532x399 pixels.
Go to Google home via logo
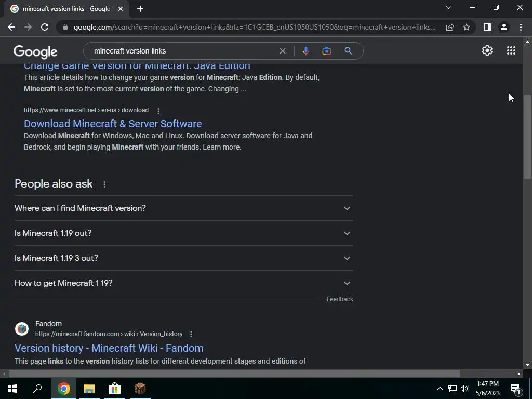coord(35,52)
